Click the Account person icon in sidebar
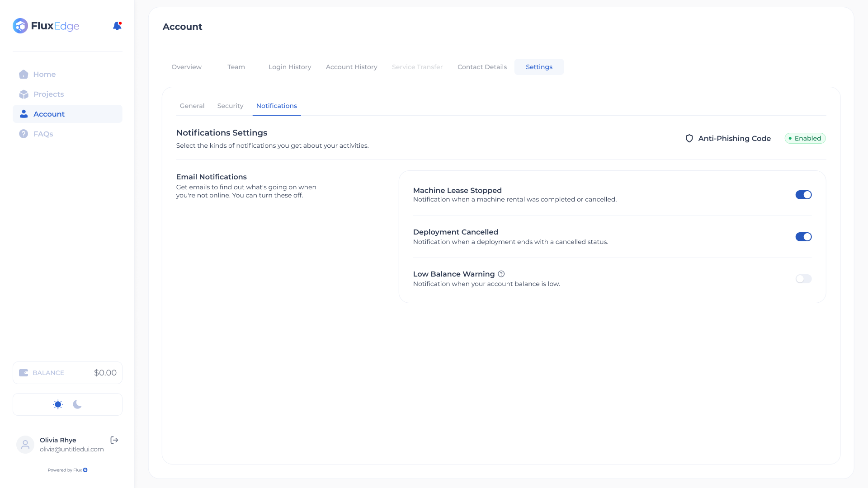 (24, 114)
